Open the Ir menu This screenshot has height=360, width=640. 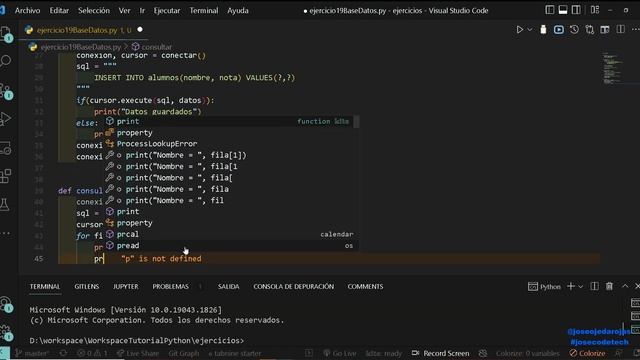click(x=142, y=11)
